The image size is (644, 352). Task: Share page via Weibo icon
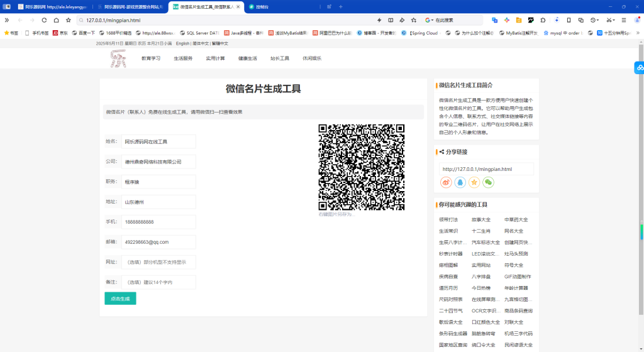pos(446,182)
